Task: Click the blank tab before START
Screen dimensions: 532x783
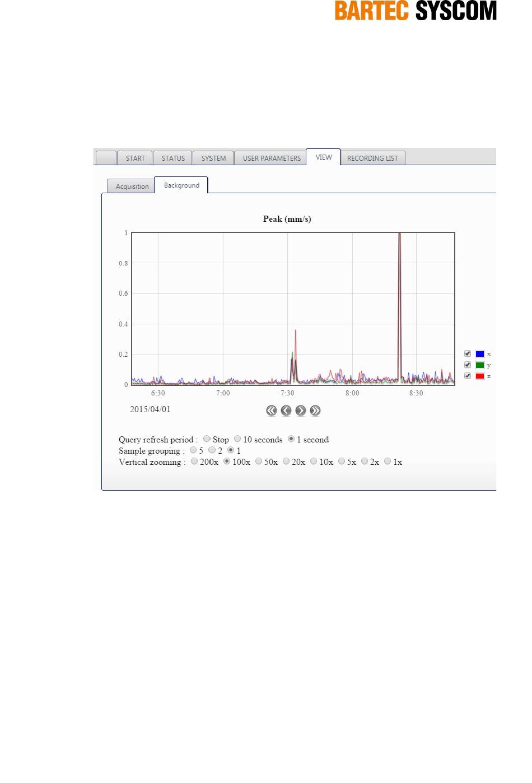Action: tap(106, 158)
